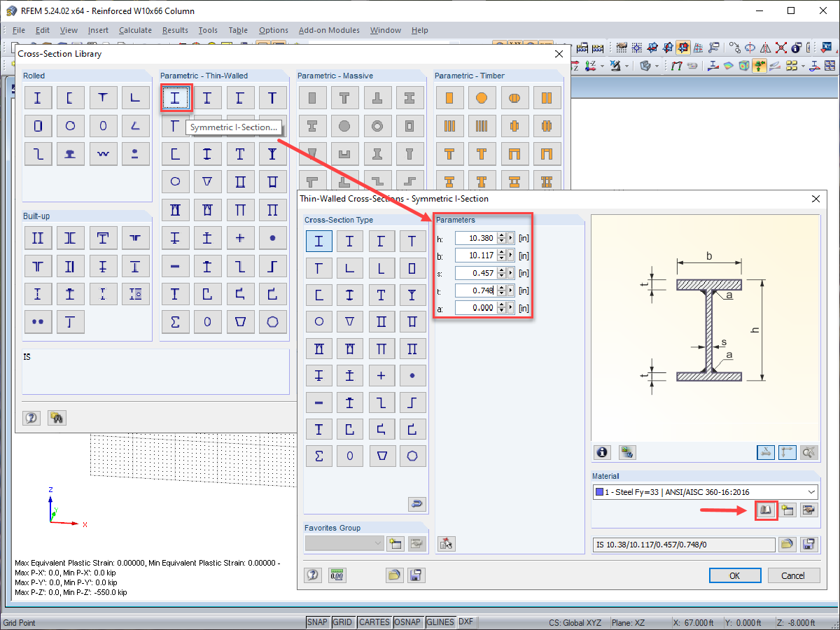The image size is (840, 630).
Task: Open the material library book icon
Action: (766, 510)
